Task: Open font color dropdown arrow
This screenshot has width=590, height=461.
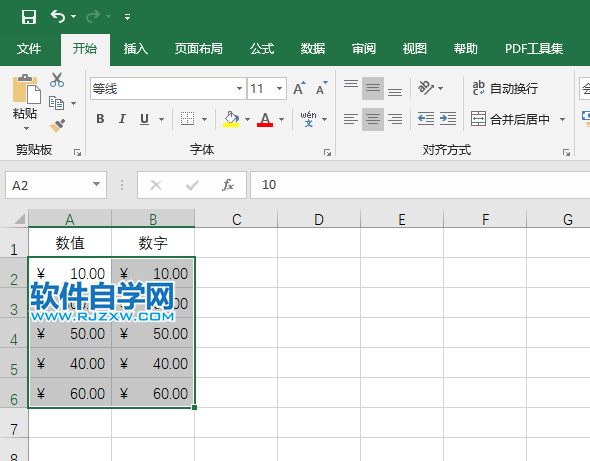Action: click(281, 120)
